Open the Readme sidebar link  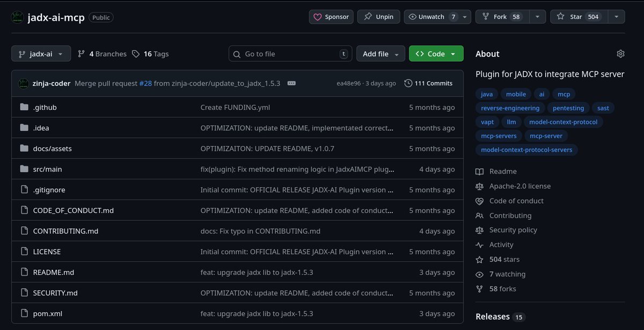pyautogui.click(x=496, y=171)
